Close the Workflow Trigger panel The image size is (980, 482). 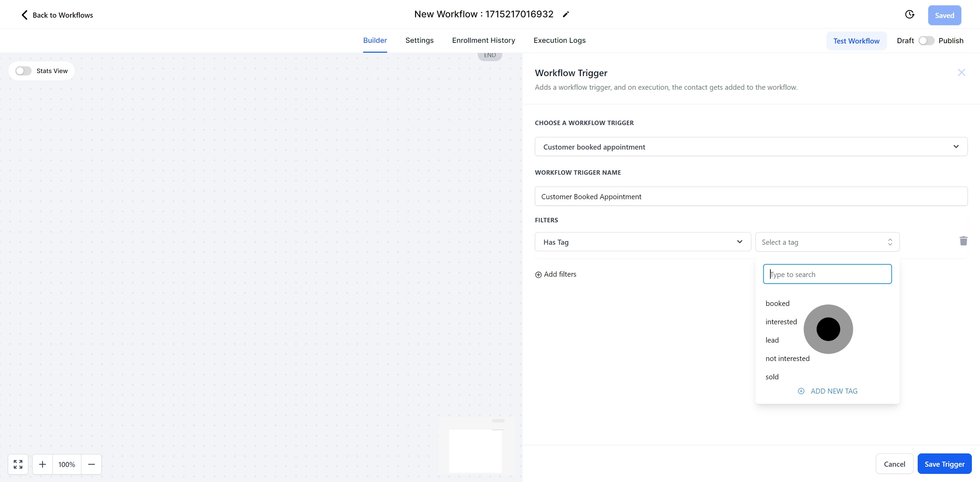coord(961,73)
